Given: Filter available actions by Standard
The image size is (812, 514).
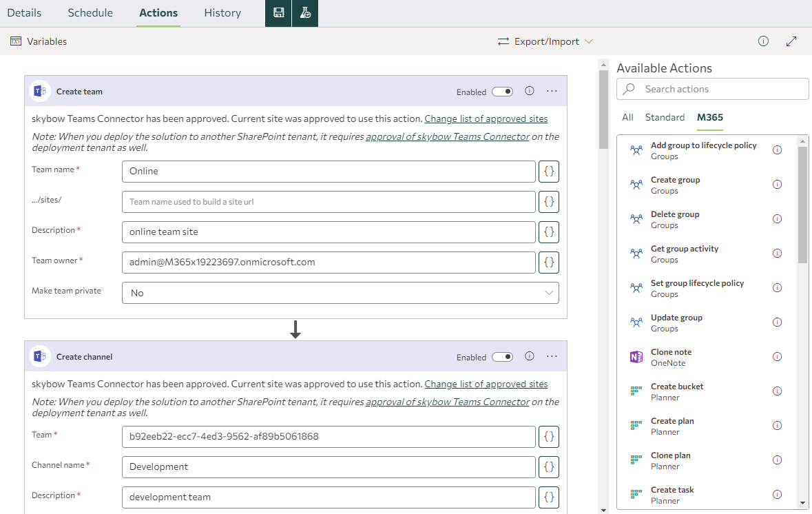Looking at the screenshot, I should [665, 117].
